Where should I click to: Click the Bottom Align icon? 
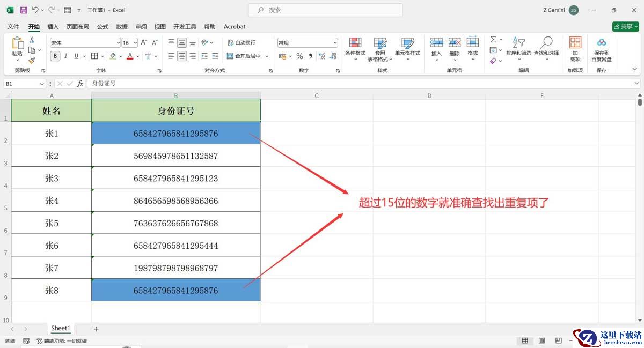pos(193,42)
